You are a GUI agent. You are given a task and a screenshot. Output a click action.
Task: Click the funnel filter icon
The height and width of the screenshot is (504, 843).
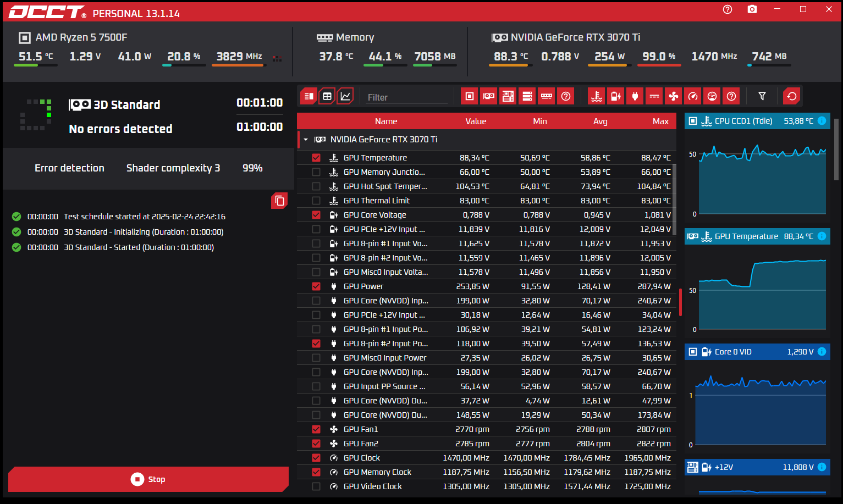click(x=762, y=96)
